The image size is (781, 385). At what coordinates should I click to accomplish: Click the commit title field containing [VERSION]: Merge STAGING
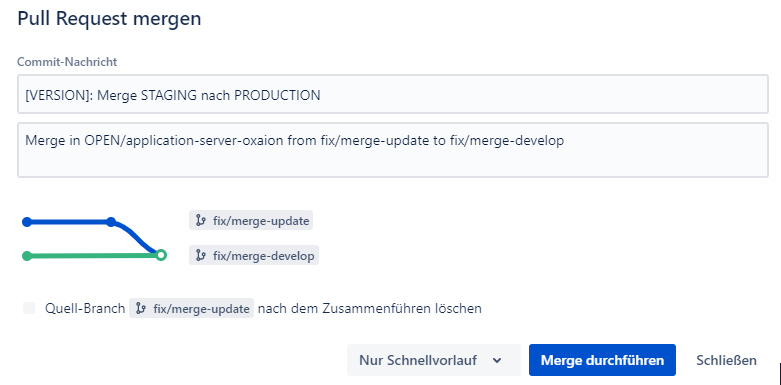click(392, 95)
